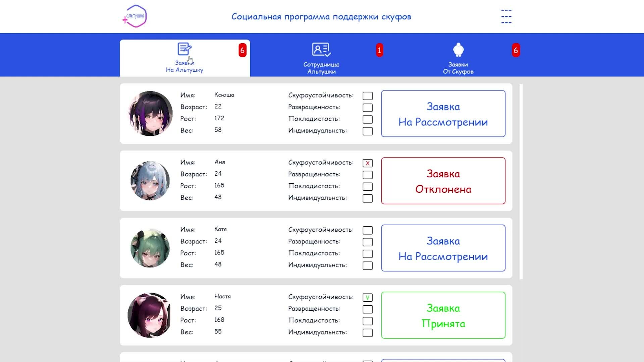Open the dashed hamburger menu
Image resolution: width=644 pixels, height=362 pixels.
point(506,16)
